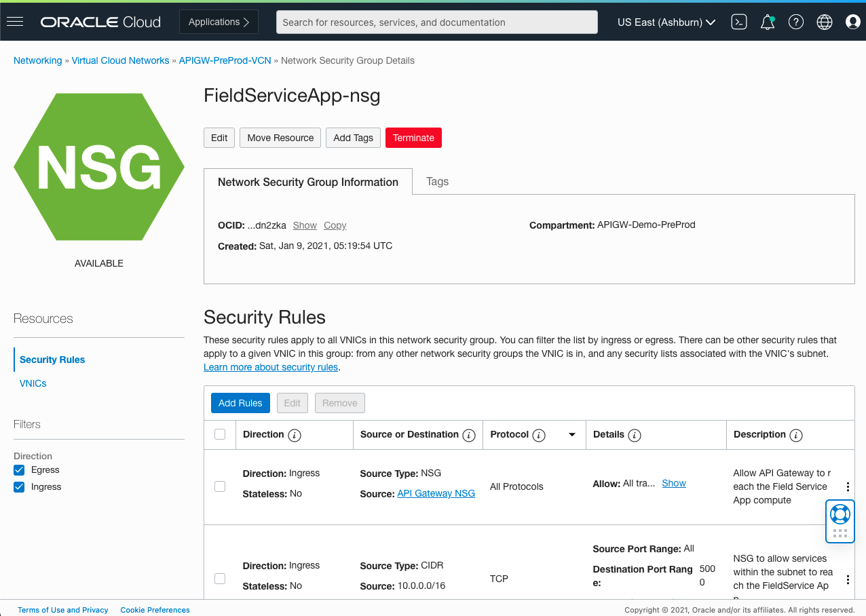The height and width of the screenshot is (616, 866).
Task: Terminate the FieldServiceApp-nsg group
Action: pyautogui.click(x=413, y=137)
